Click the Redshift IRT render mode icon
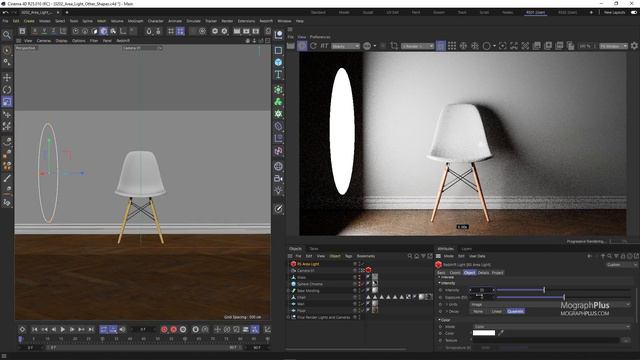The width and height of the screenshot is (640, 360). click(324, 46)
